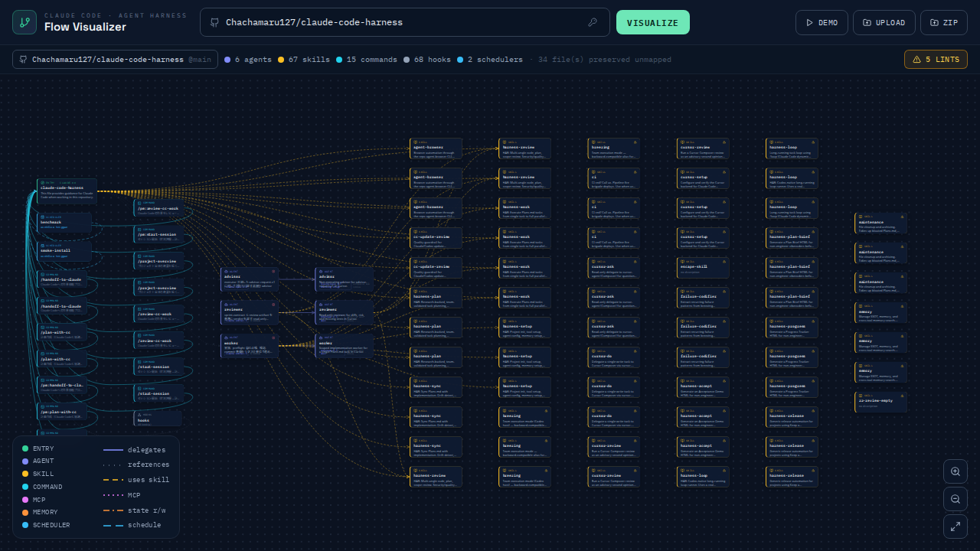Viewport: 980px width, 551px height.
Task: Select SCHEDULER in the legend
Action: (x=46, y=525)
